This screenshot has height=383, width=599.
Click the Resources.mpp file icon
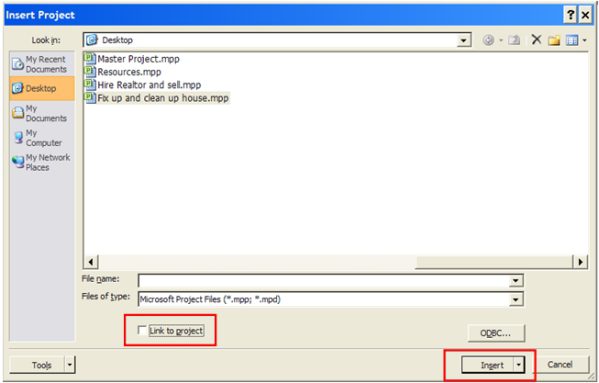(89, 71)
